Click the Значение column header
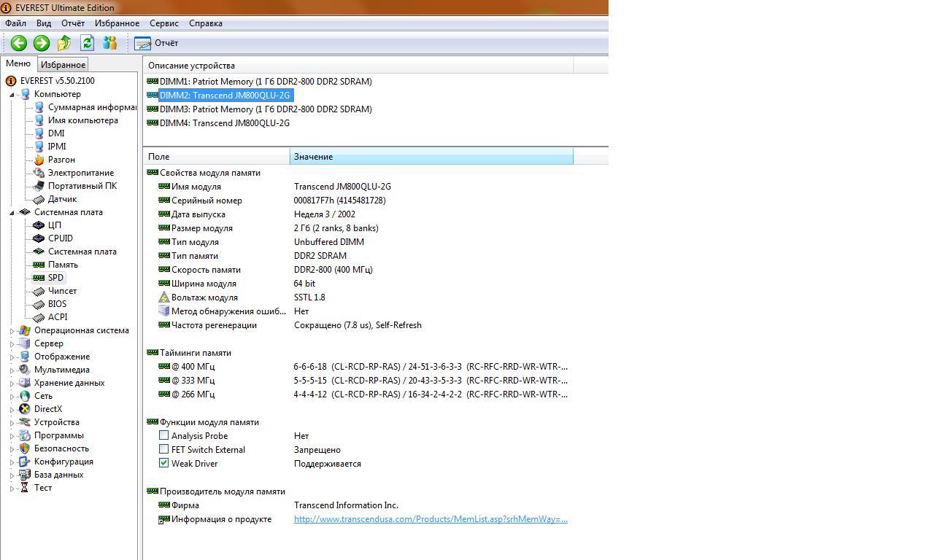934x560 pixels. click(431, 157)
